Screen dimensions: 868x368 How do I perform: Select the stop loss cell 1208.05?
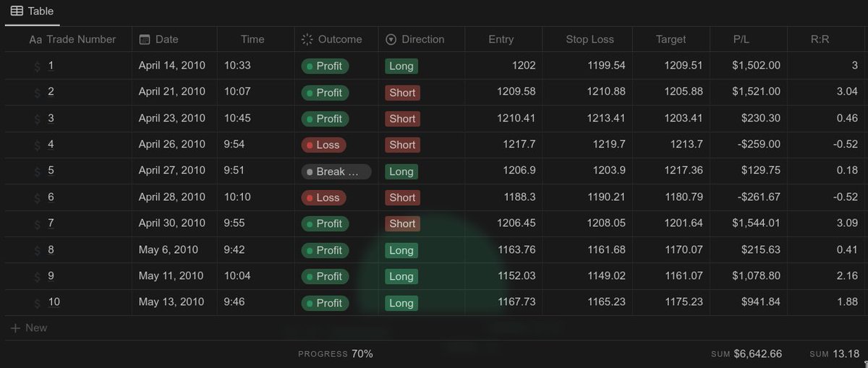point(587,223)
